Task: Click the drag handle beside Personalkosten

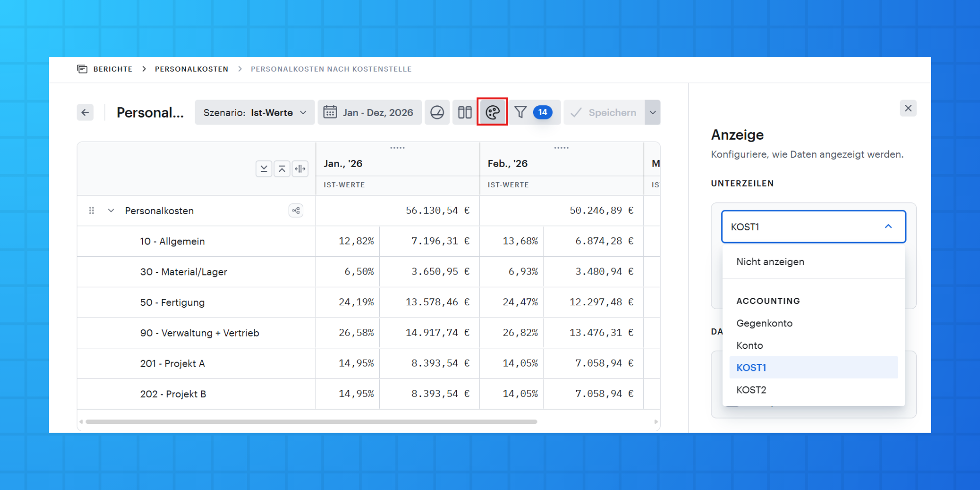Action: click(x=92, y=211)
